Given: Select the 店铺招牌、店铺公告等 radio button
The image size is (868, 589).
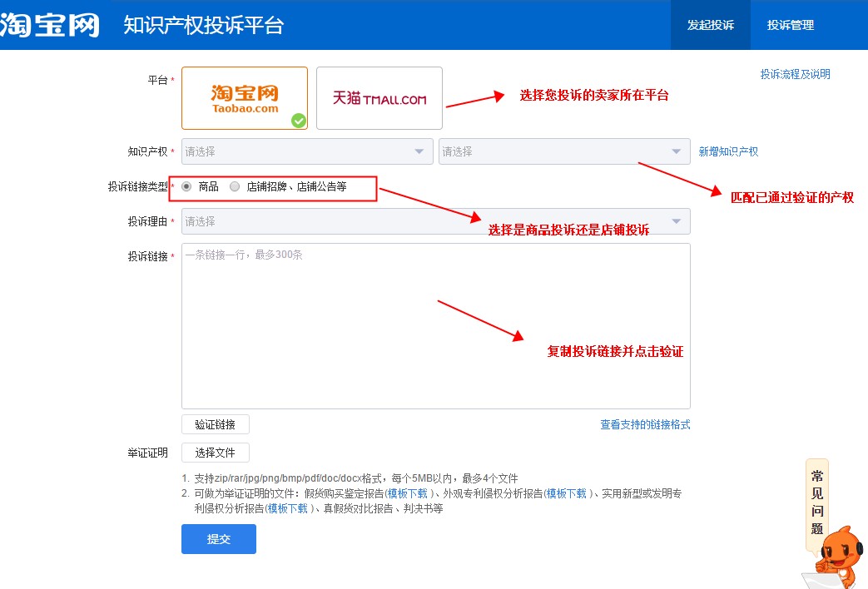Looking at the screenshot, I should point(235,186).
